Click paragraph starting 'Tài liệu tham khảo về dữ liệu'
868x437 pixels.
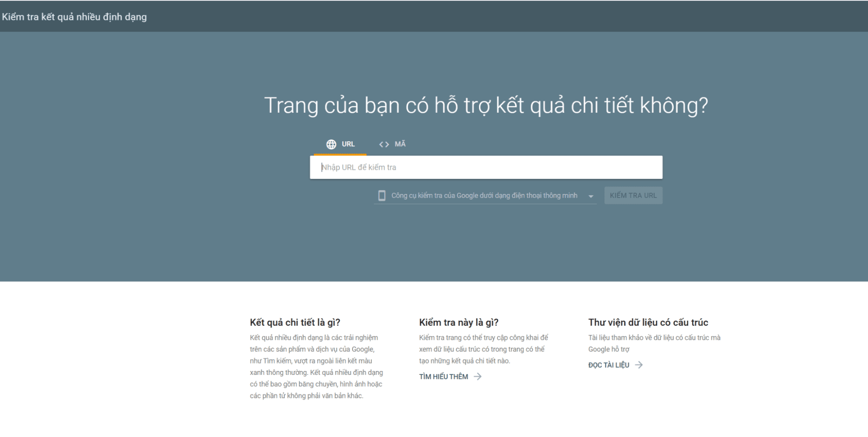654,343
